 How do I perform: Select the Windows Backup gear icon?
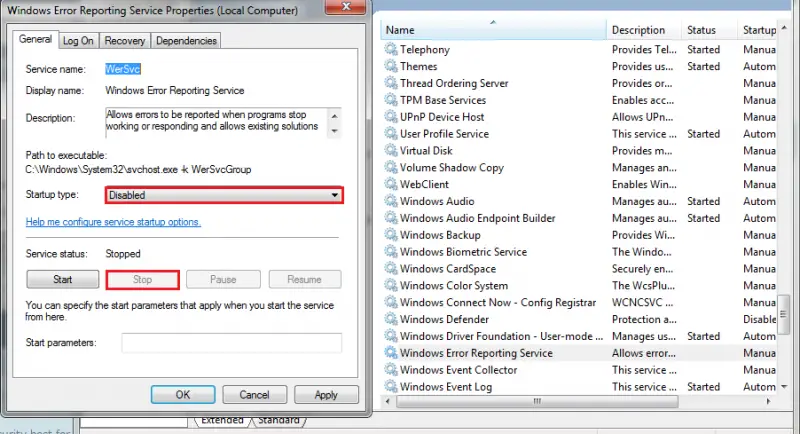391,234
